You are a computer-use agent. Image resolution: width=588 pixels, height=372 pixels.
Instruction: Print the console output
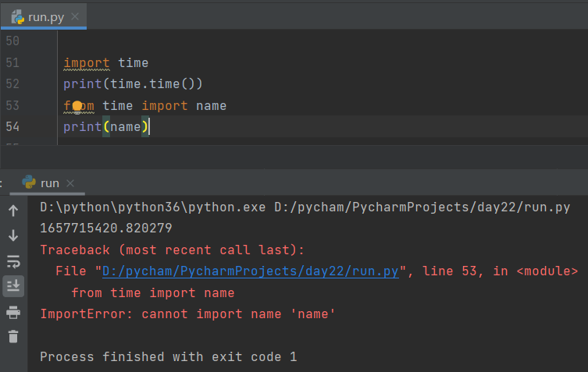pyautogui.click(x=13, y=312)
